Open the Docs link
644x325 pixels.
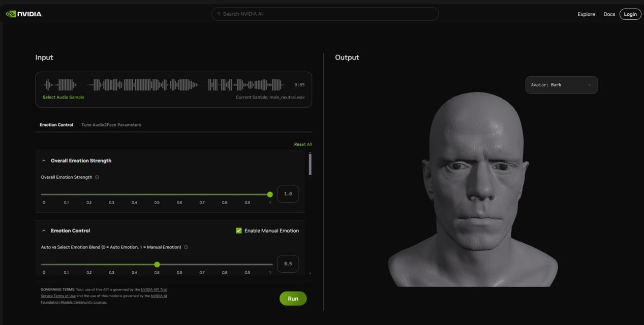609,14
